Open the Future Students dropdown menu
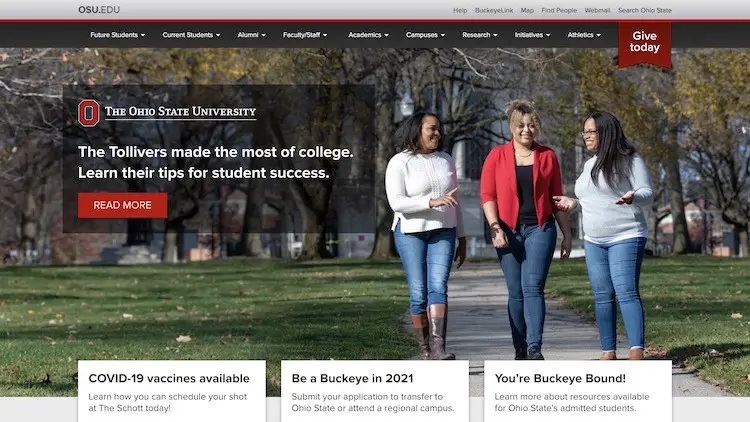 coord(118,35)
